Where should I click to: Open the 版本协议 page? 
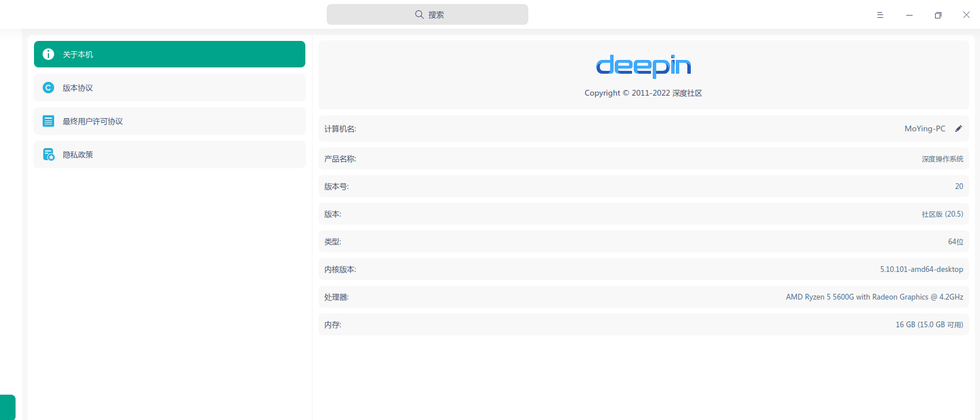tap(169, 88)
